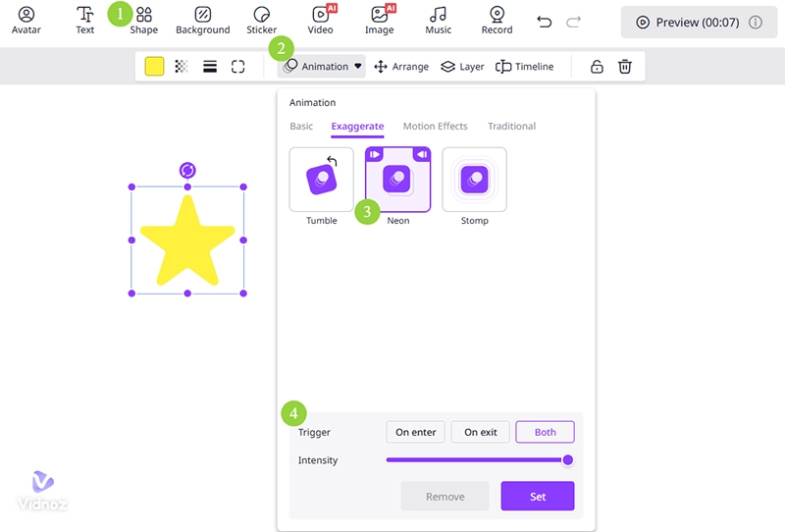The height and width of the screenshot is (532, 785).
Task: Expand the Animation dropdown
Action: coord(323,67)
